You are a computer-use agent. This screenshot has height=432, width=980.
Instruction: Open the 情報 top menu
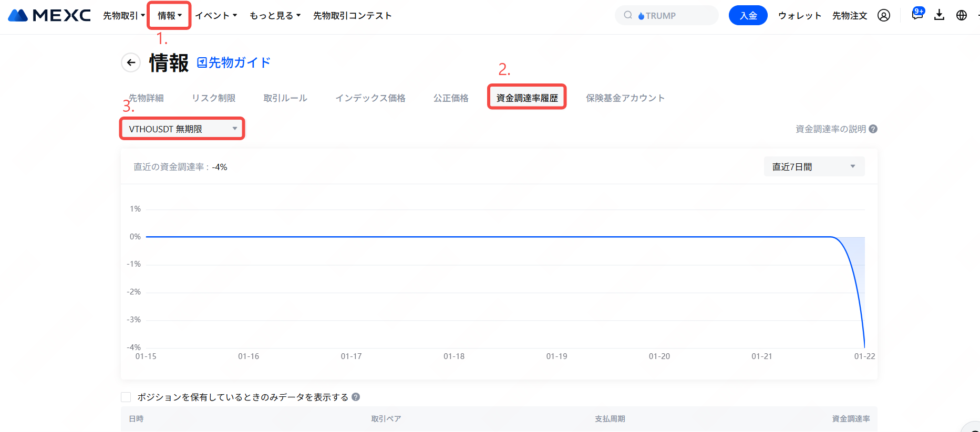point(169,16)
